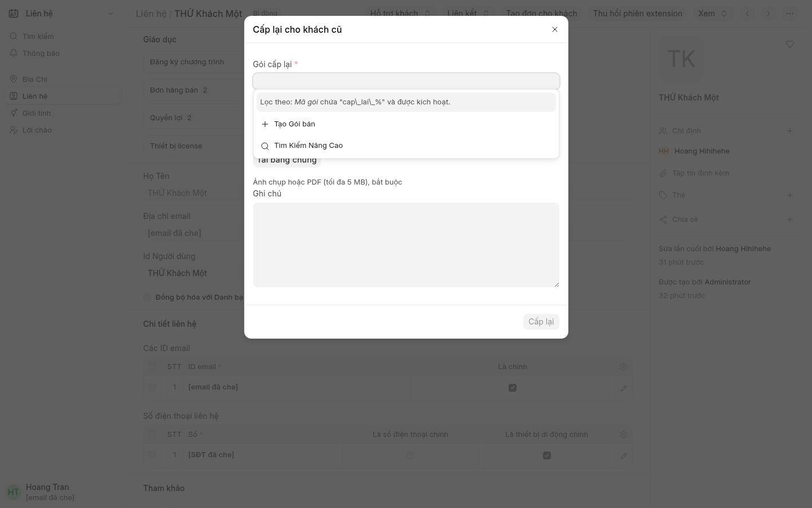This screenshot has width=812, height=508.
Task: Open Tìm Kiếm Nâng Cao option
Action: click(x=406, y=146)
